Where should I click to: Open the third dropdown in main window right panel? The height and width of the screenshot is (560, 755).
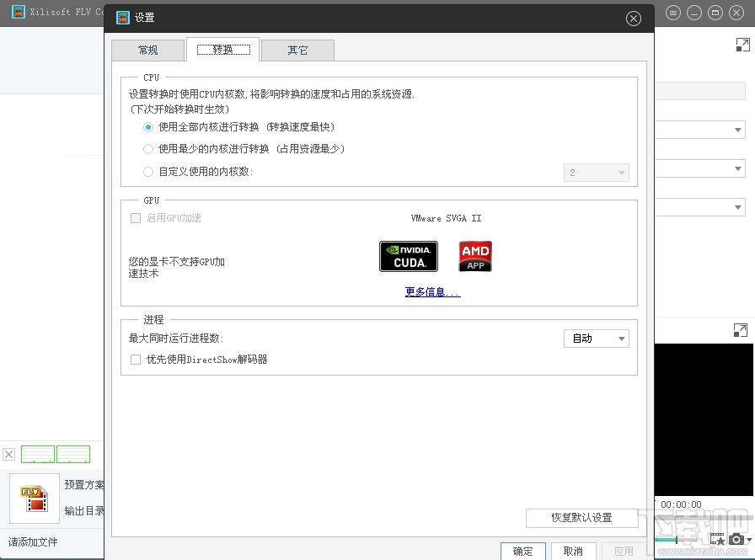[x=700, y=207]
